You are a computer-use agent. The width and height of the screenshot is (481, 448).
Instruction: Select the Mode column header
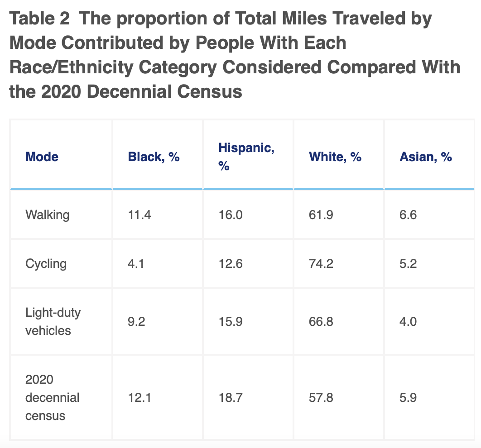pyautogui.click(x=42, y=157)
